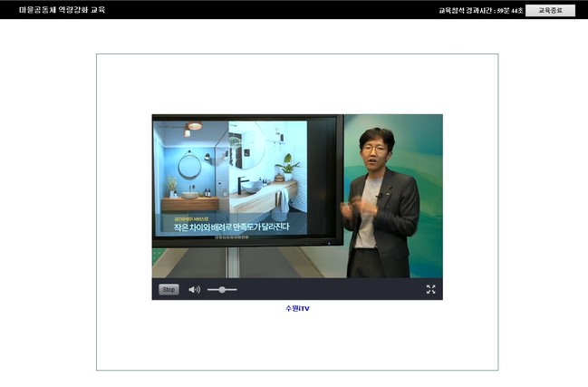
Task: Click the slide caption 작은 차이와 배려로 만족도가 달라진다
Action: 231,227
